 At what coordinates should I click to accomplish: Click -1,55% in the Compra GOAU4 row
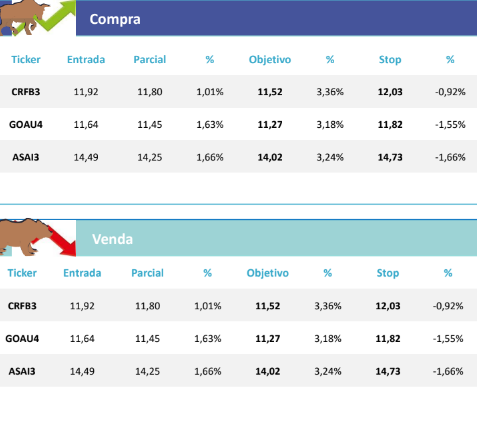(x=450, y=124)
